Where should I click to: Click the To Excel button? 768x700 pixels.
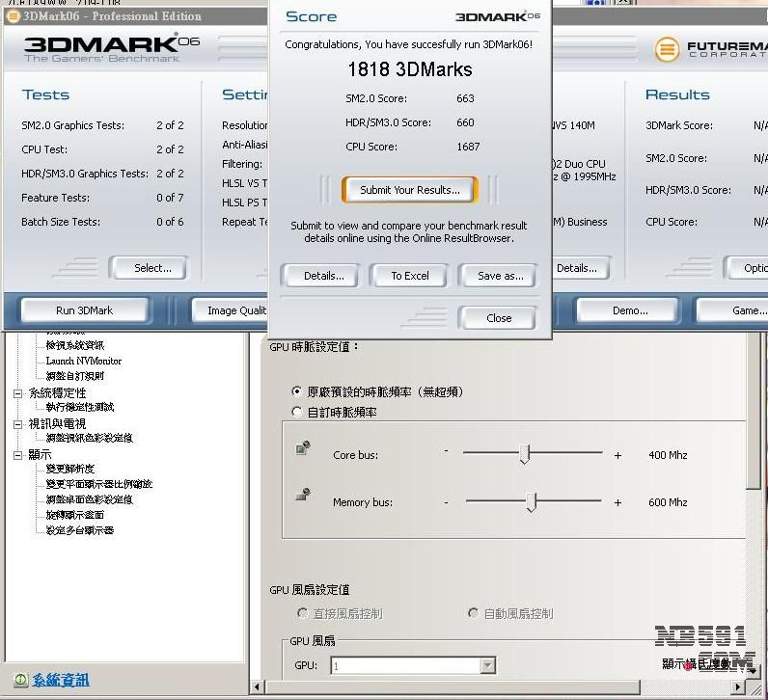pyautogui.click(x=409, y=276)
